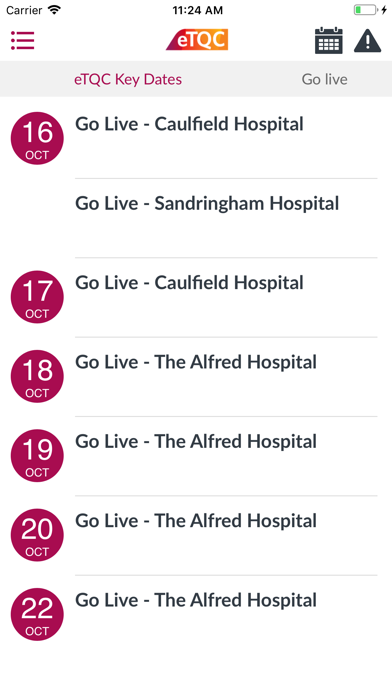Open the hamburger list menu icon

coord(23,40)
